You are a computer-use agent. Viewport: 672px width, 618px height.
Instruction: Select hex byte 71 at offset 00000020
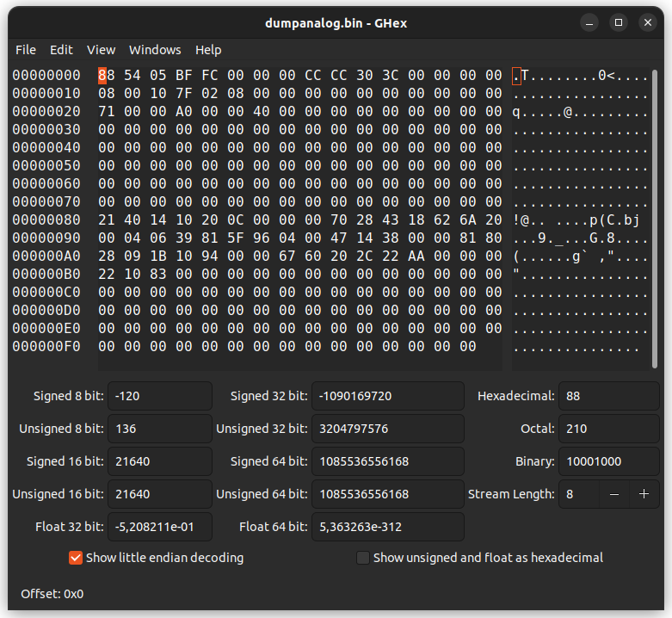(107, 112)
